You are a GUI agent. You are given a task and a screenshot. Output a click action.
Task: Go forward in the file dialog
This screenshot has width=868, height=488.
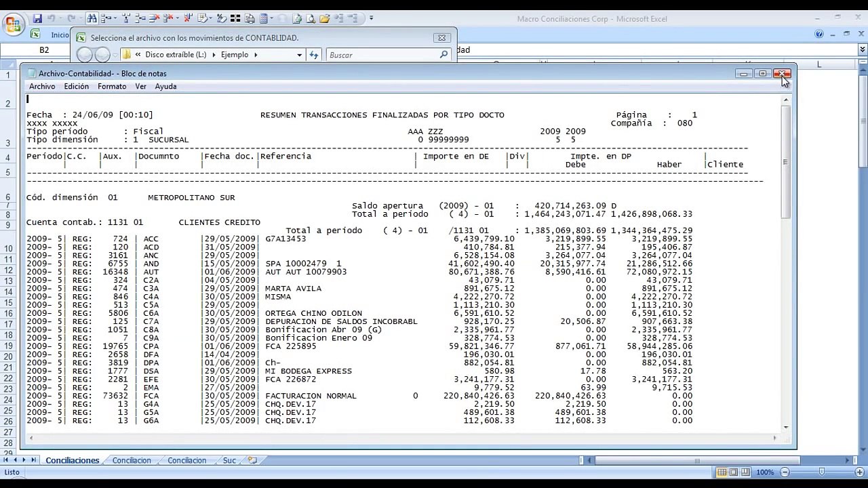pos(102,55)
